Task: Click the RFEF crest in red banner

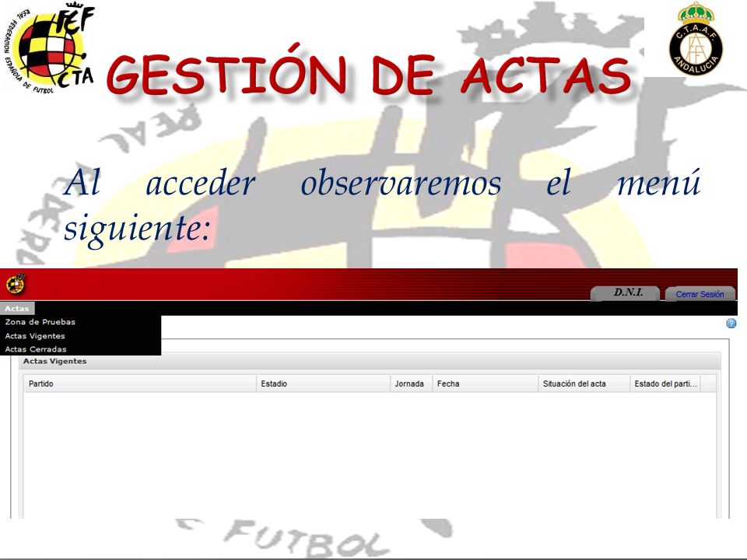Action: click(x=16, y=284)
